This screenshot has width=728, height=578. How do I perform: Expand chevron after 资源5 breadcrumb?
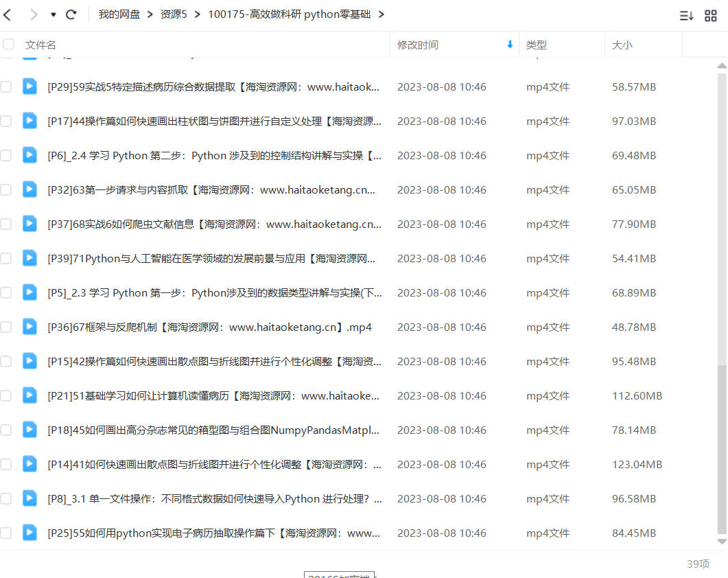pos(198,15)
